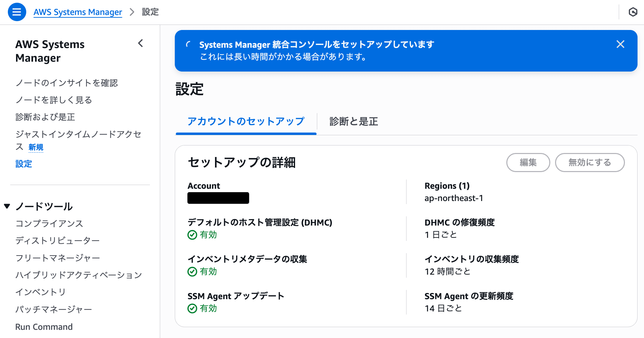Open AWS Systems Manager breadcrumb link

point(78,12)
